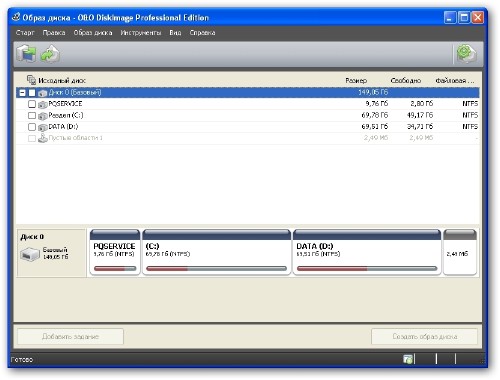
Task: Check the Диск 0 (Базовый) checkbox
Action: click(32, 93)
